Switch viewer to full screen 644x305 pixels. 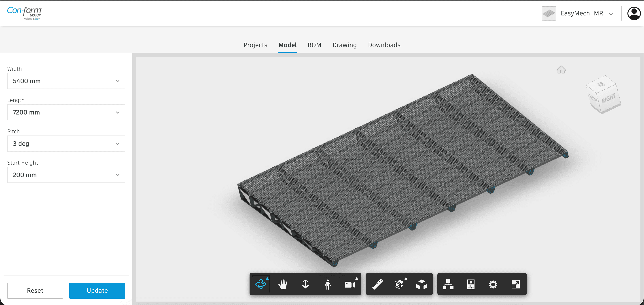[x=515, y=284]
